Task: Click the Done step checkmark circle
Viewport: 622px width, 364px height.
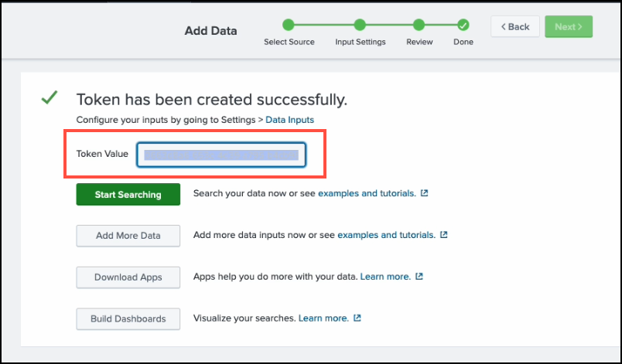Action: (x=463, y=25)
